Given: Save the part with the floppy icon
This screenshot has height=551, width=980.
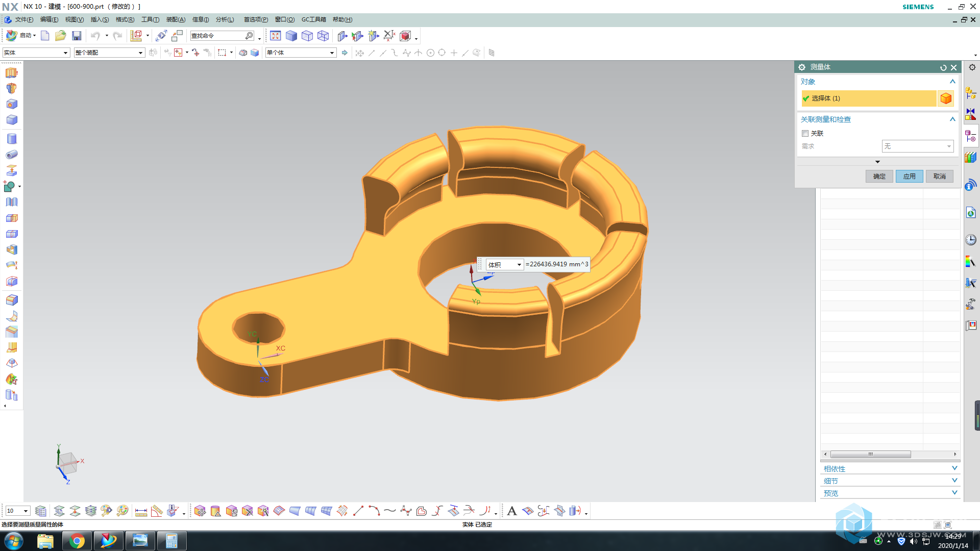Looking at the screenshot, I should point(77,36).
